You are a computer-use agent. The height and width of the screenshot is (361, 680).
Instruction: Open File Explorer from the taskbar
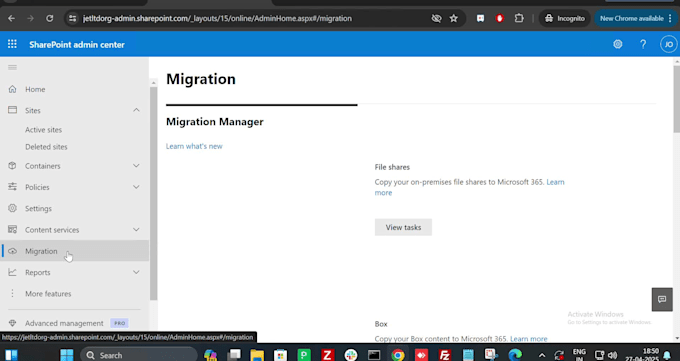tap(257, 354)
